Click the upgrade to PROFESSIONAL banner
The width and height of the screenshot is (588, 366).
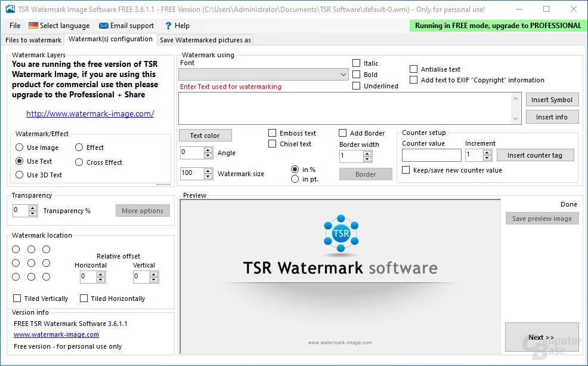[x=498, y=26]
